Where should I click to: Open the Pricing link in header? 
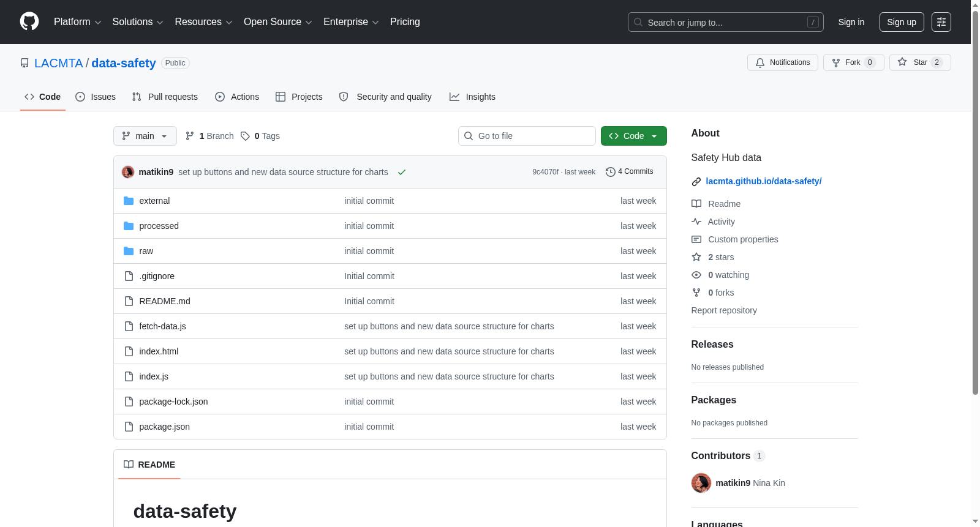point(405,22)
